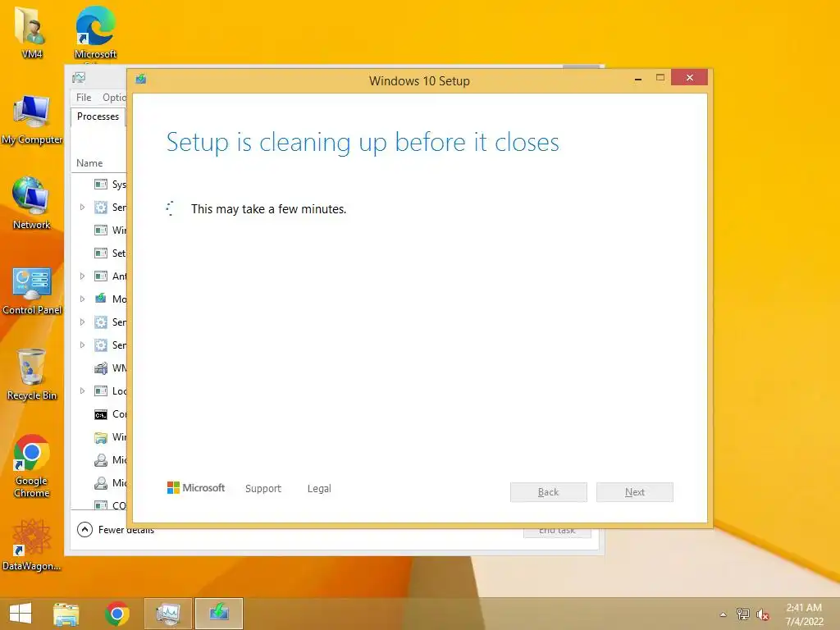Select the Set process row
This screenshot has height=630, width=840.
[99, 253]
